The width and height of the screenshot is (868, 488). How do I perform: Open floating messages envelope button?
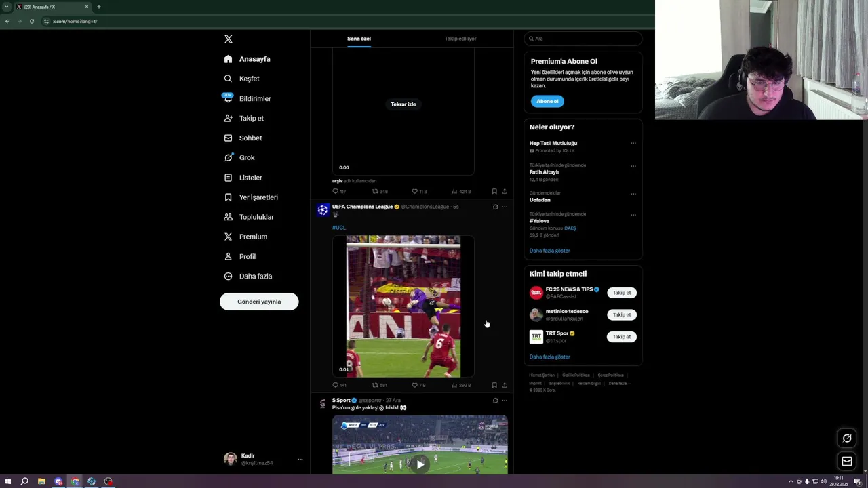tap(847, 462)
